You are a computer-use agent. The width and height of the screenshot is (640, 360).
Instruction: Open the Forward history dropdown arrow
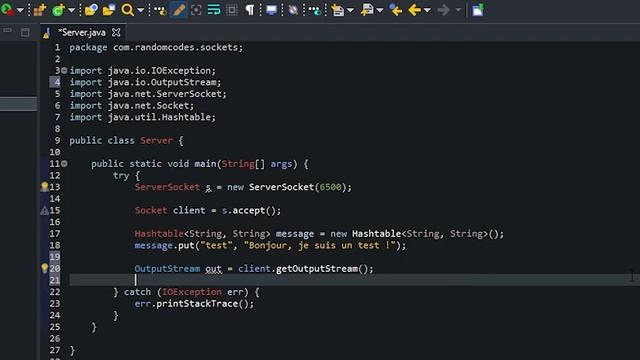click(458, 10)
